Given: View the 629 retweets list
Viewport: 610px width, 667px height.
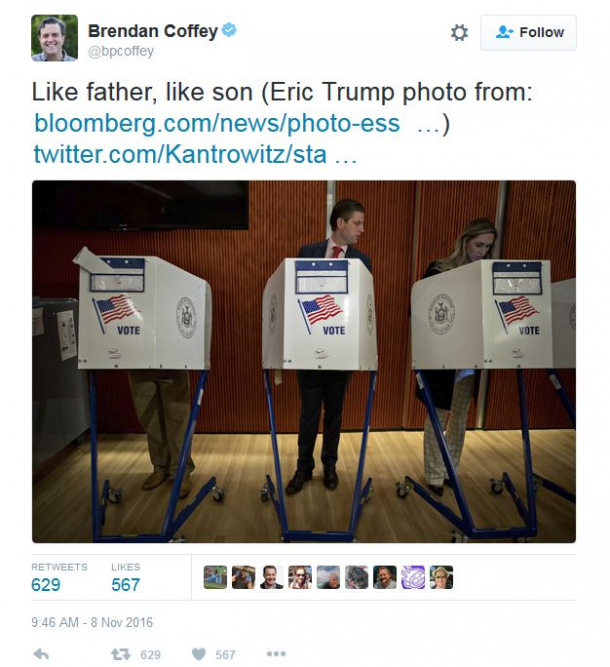Looking at the screenshot, I should [46, 585].
